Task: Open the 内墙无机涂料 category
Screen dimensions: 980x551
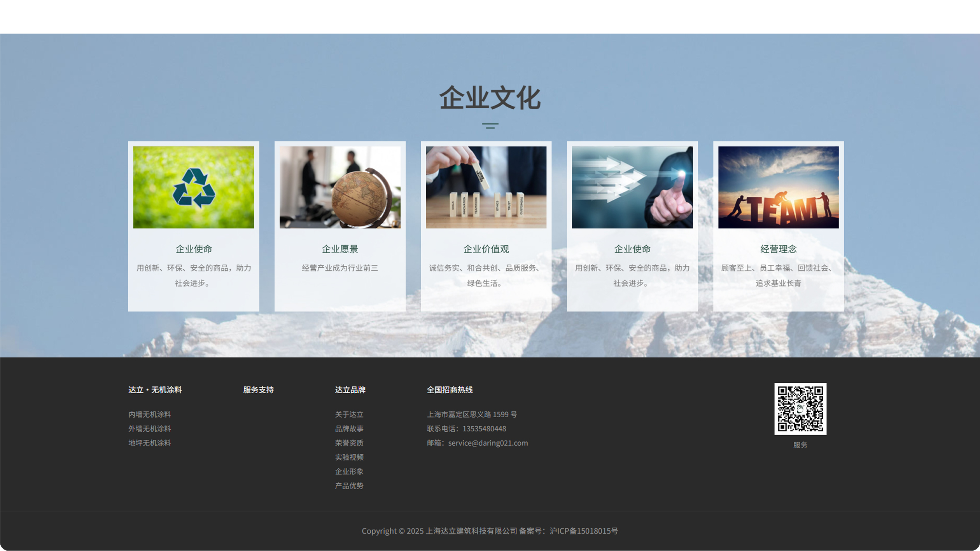Action: [150, 414]
